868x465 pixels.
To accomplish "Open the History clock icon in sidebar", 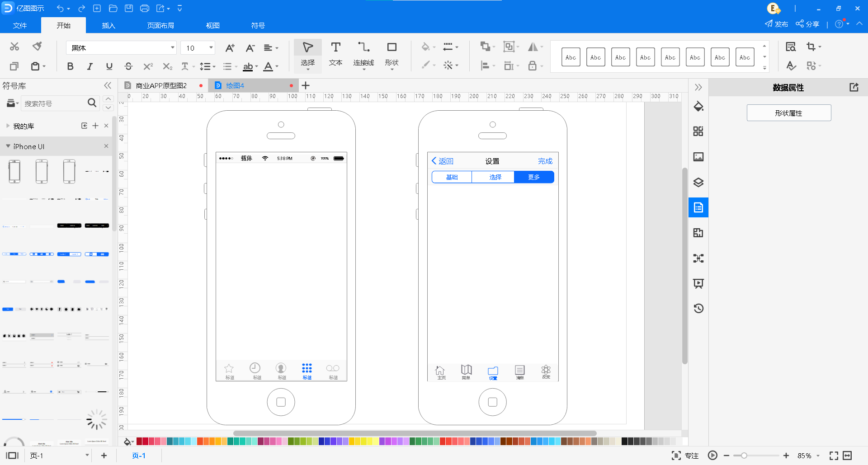I will [698, 309].
